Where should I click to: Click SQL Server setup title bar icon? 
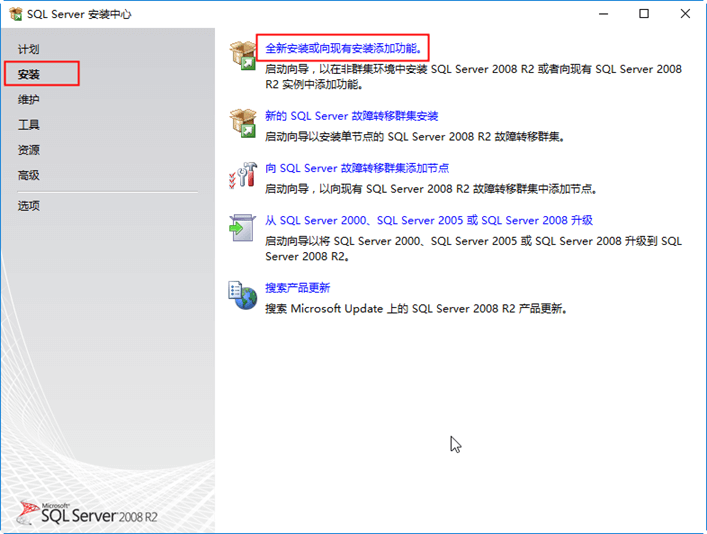pos(16,14)
